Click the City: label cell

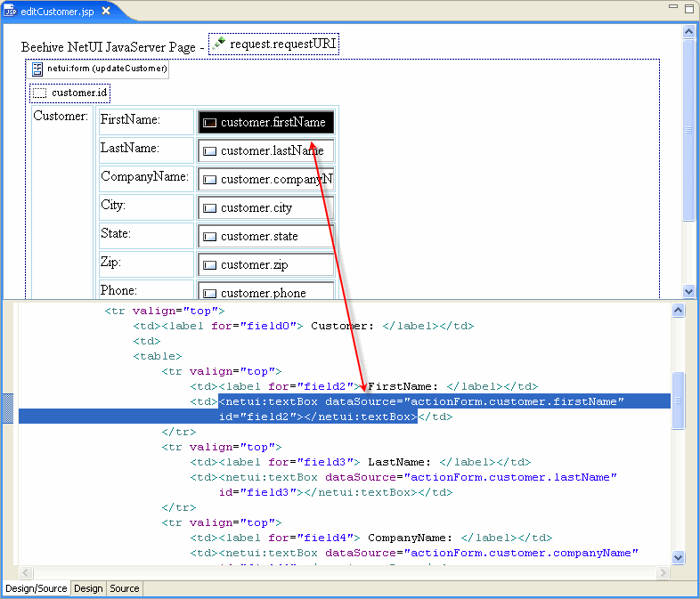point(146,207)
